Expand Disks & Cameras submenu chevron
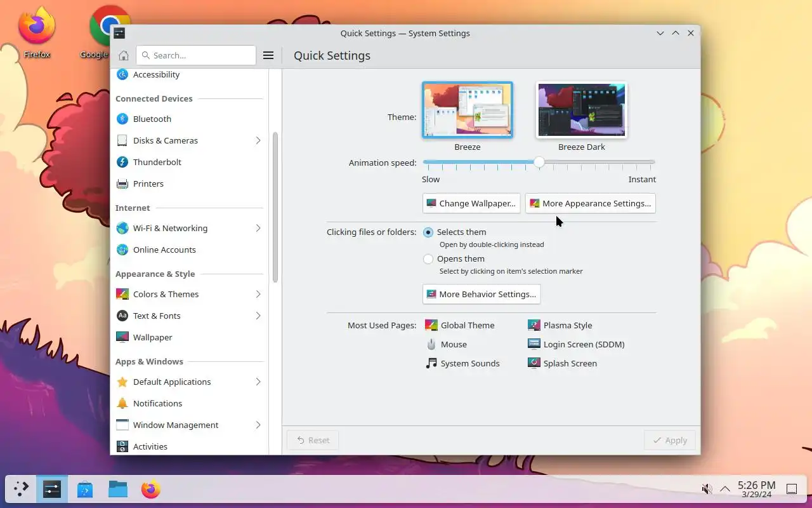Image resolution: width=812 pixels, height=508 pixels. [x=258, y=140]
